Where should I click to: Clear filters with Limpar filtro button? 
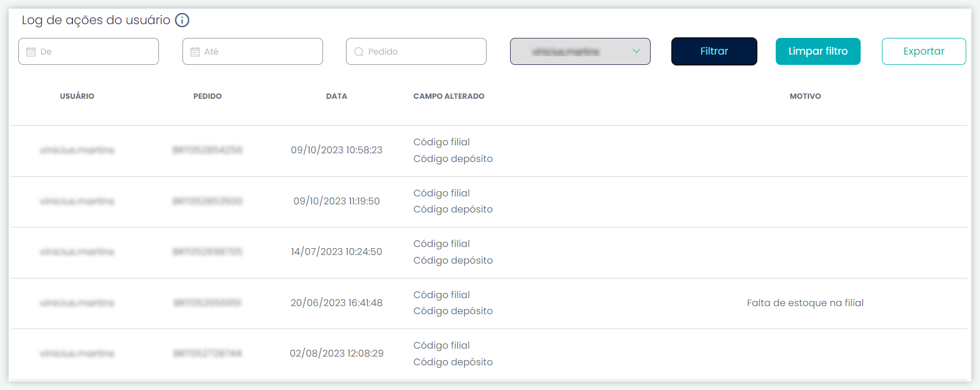point(818,51)
